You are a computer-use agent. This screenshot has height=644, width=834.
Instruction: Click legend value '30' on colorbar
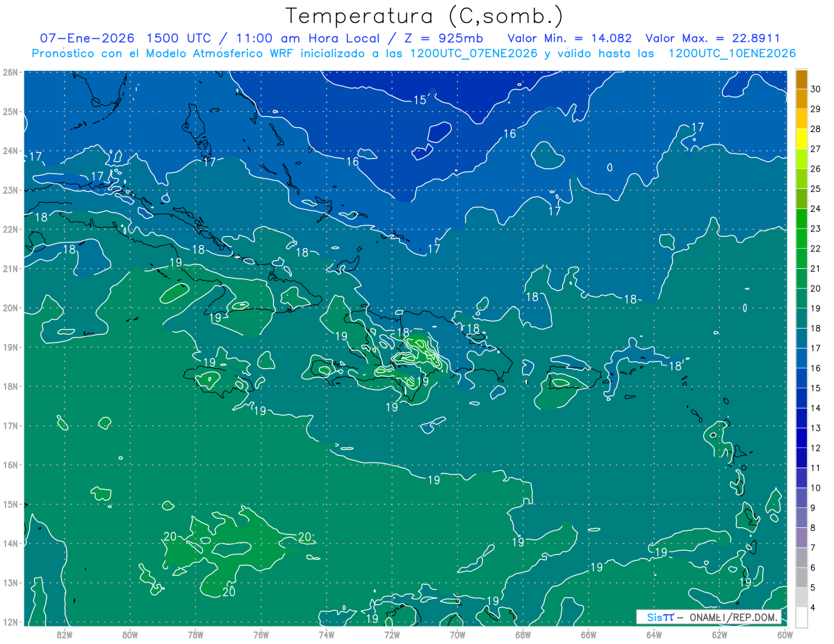[816, 89]
